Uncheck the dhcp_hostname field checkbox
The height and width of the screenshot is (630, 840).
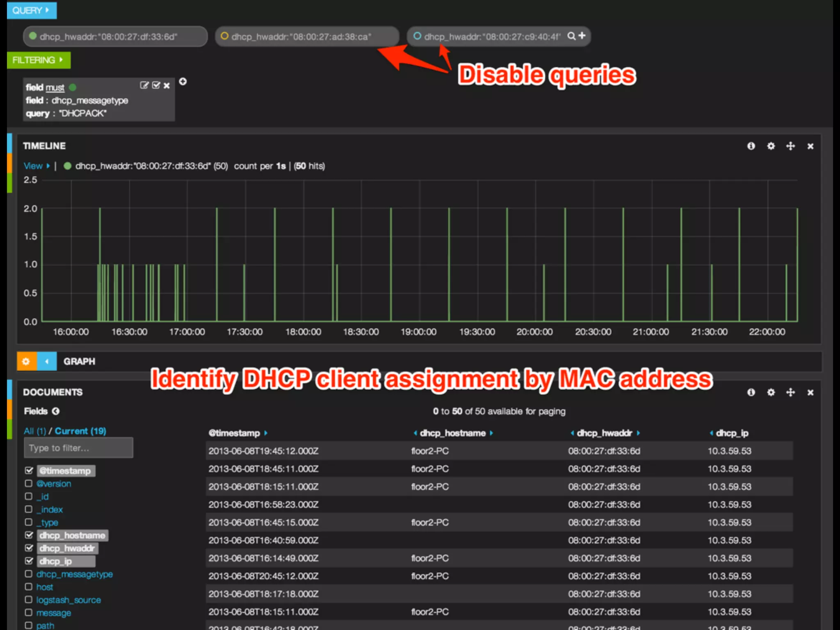[29, 535]
